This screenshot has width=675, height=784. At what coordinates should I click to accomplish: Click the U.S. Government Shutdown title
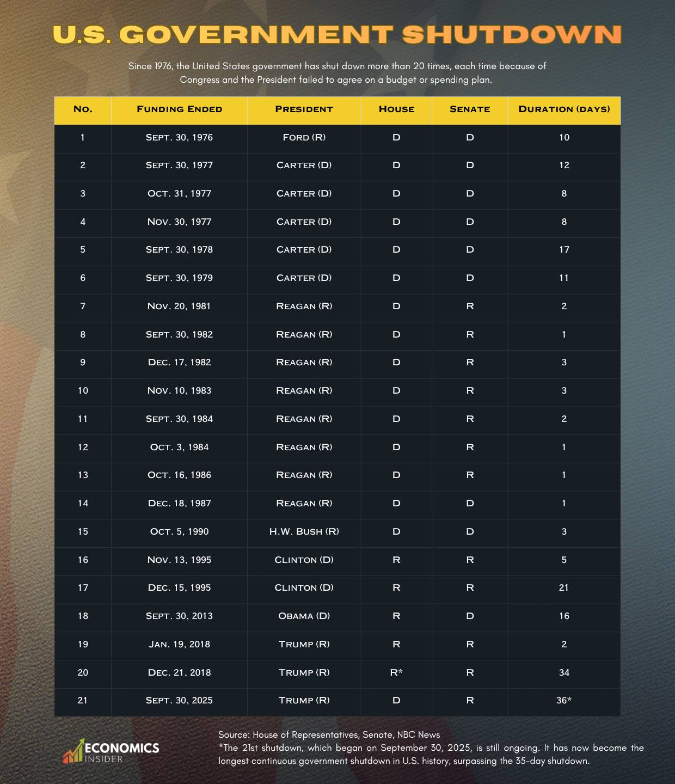(x=337, y=34)
